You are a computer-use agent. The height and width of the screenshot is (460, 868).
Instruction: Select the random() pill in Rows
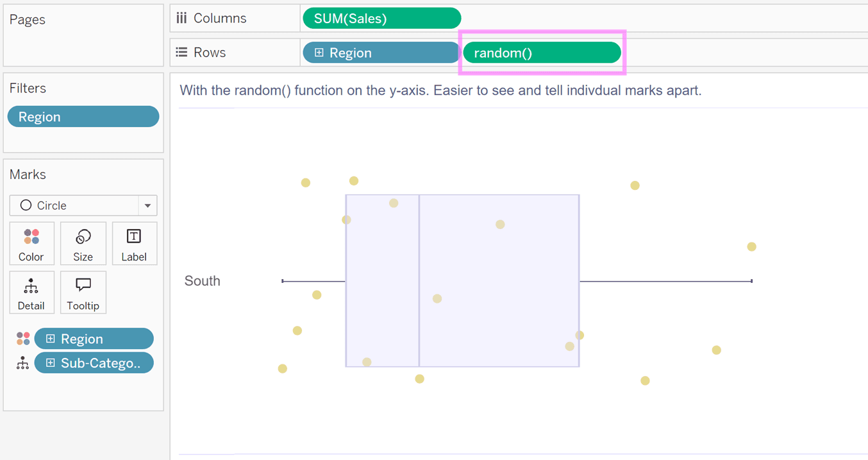click(x=542, y=53)
